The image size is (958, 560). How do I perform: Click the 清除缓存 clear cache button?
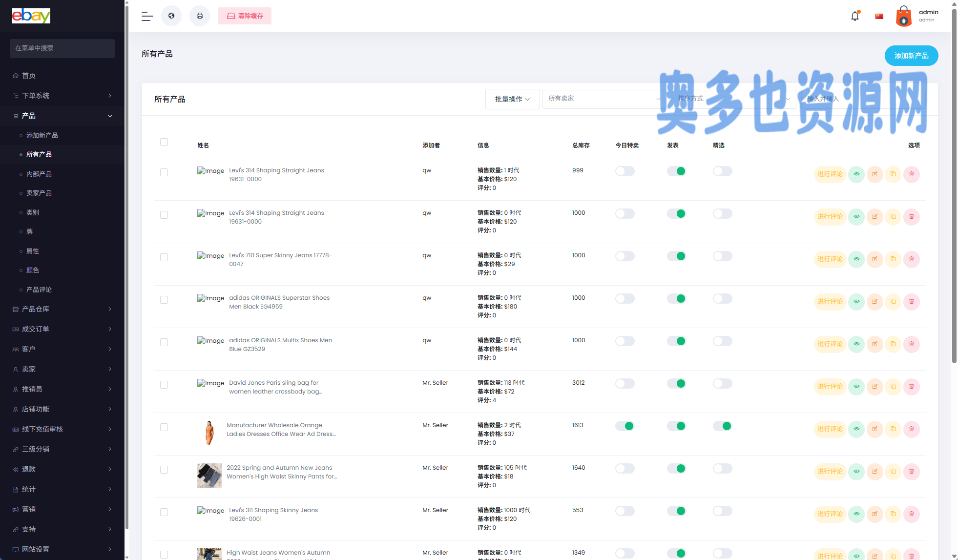click(245, 16)
